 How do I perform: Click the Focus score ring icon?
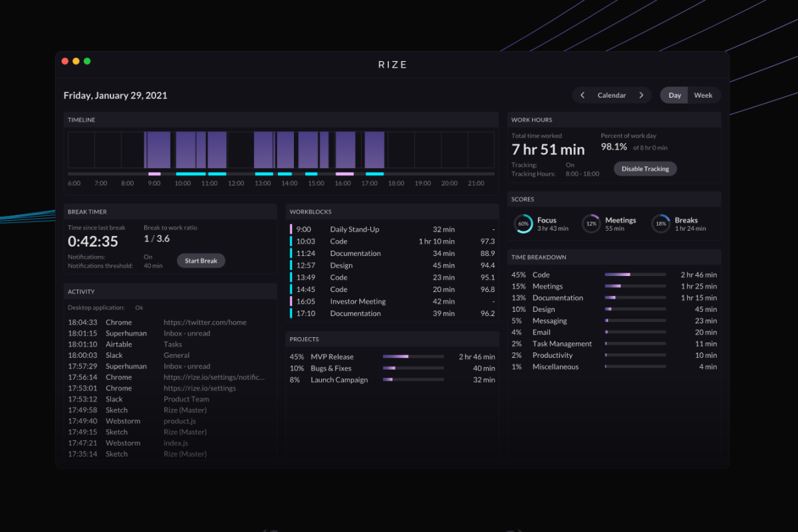tap(523, 224)
